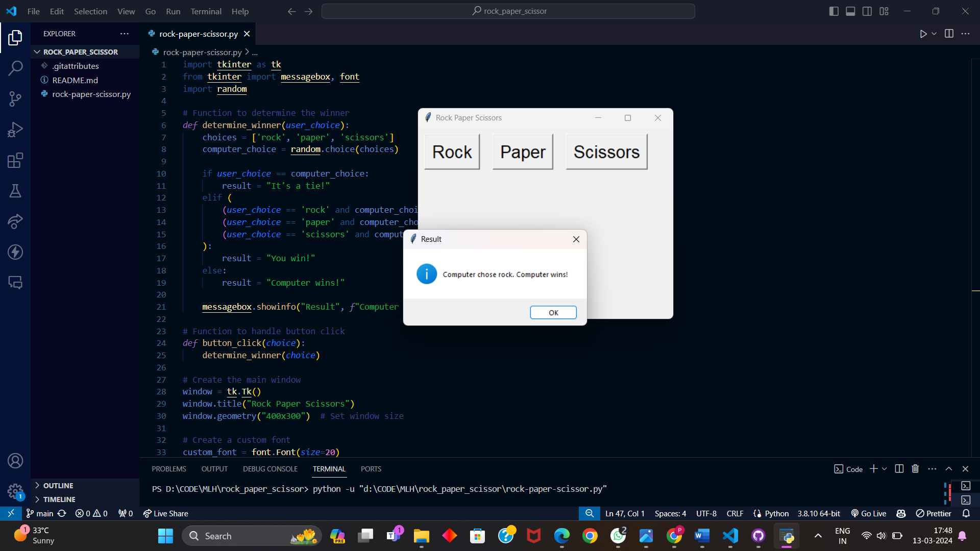Open the Testing flask view
Image resolution: width=980 pixels, height=551 pixels.
pyautogui.click(x=15, y=191)
